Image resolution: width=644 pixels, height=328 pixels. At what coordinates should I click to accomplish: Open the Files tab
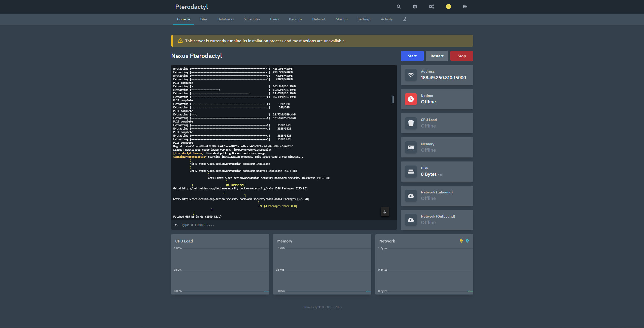tap(204, 19)
